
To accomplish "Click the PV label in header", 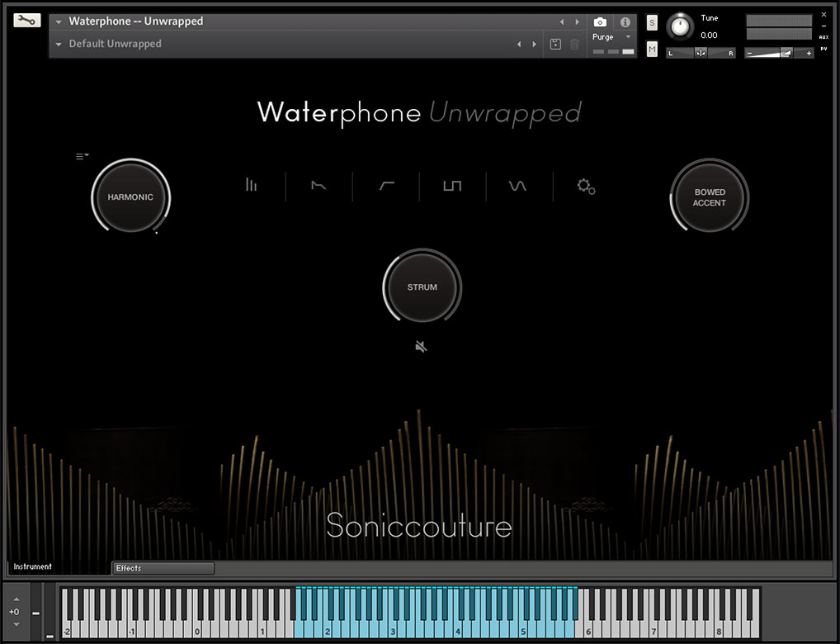I will click(x=823, y=49).
